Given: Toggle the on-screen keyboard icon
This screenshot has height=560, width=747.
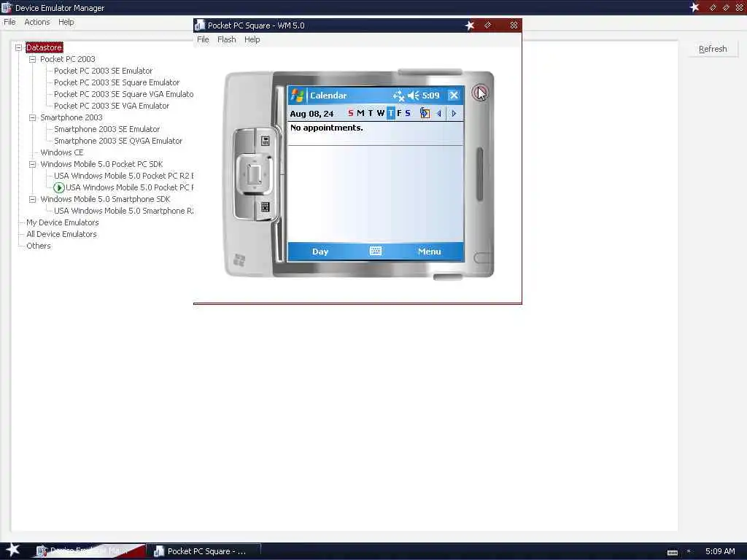Looking at the screenshot, I should (376, 251).
